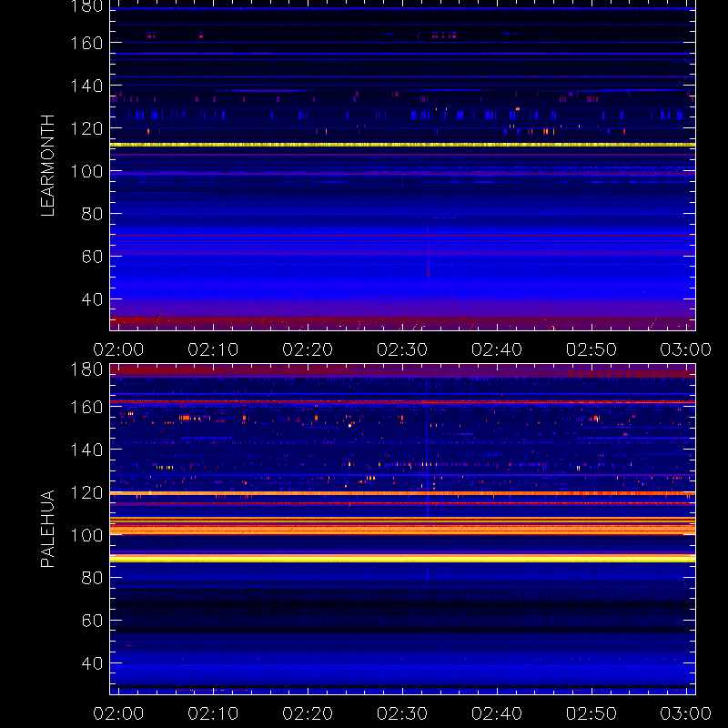Choose the 02:40 time label under Palehua plot
This screenshot has height=728, width=728.
point(497,713)
